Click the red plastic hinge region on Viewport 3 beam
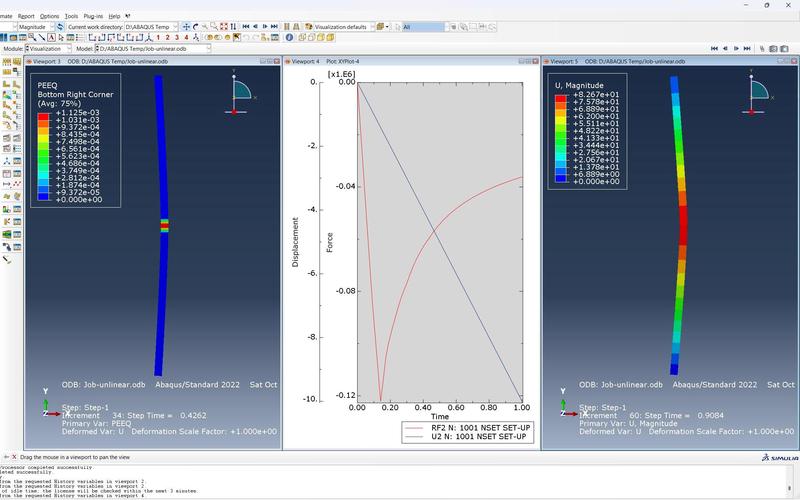The height and width of the screenshot is (500, 800). coord(164,226)
